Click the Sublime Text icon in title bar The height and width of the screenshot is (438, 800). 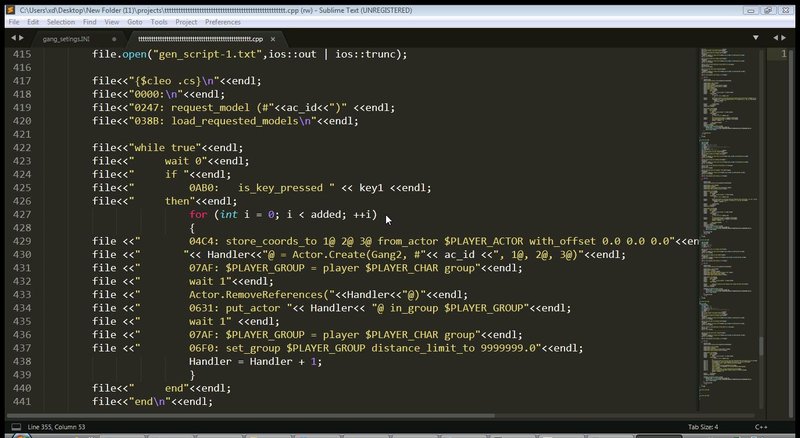coord(8,7)
